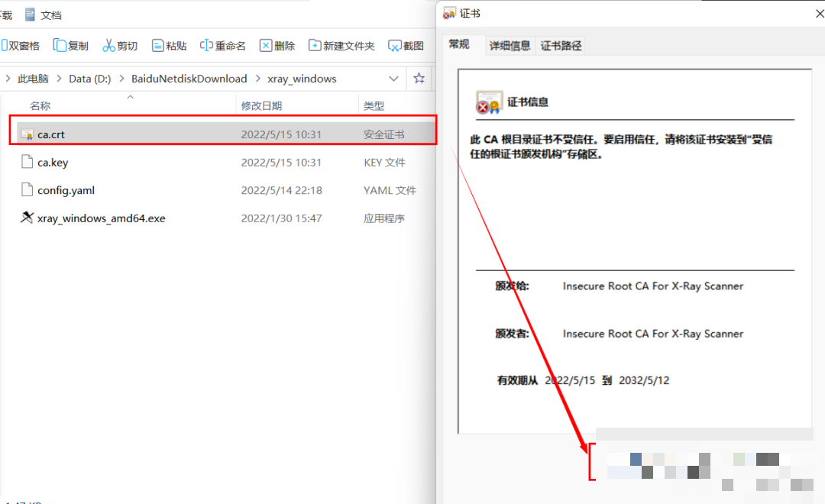This screenshot has height=504, width=825.
Task: Click the certificate dialog title bar icon
Action: [x=449, y=14]
